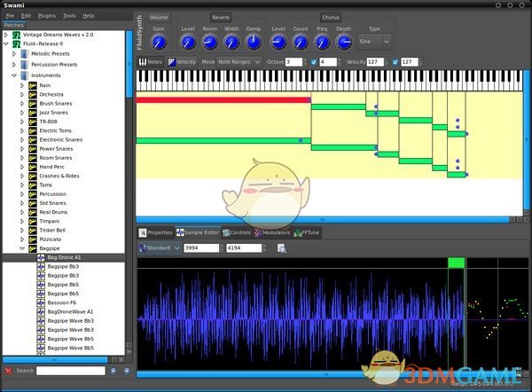Click the Tinker Bell instrument icon
The width and height of the screenshot is (532, 392).
point(33,231)
